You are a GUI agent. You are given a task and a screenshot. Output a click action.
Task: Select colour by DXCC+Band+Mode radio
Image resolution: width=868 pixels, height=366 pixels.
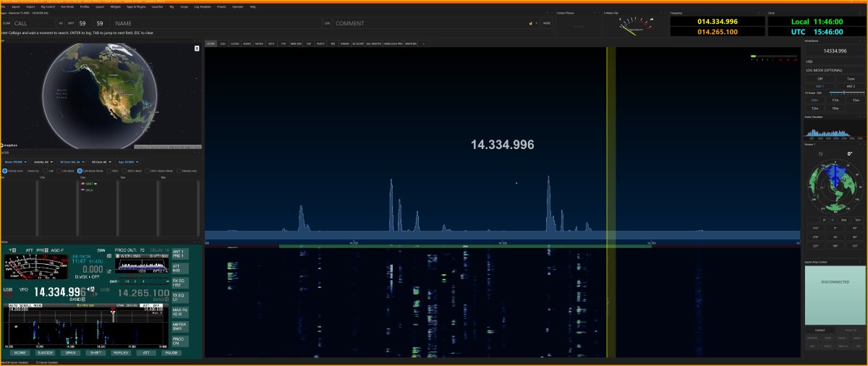point(148,171)
